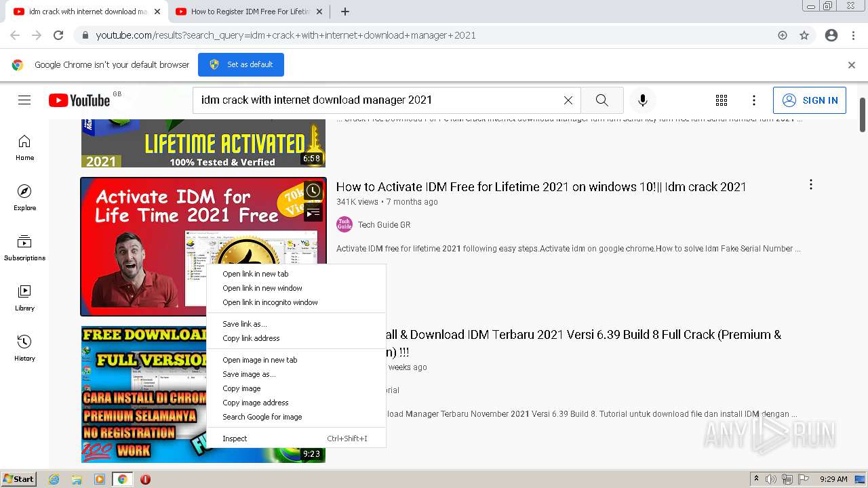This screenshot has width=868, height=488.
Task: Click the red Opera-style taskbar icon
Action: coord(145,479)
